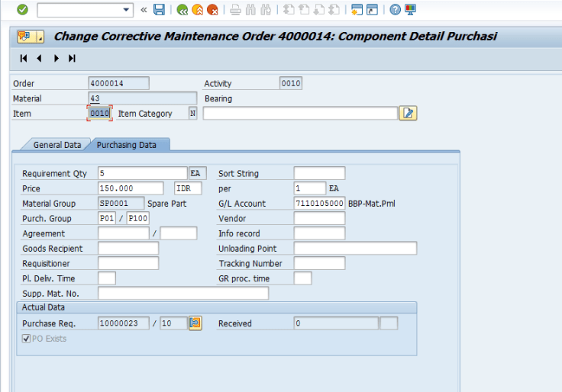
Task: Jump to last page icon
Action: tap(334, 10)
